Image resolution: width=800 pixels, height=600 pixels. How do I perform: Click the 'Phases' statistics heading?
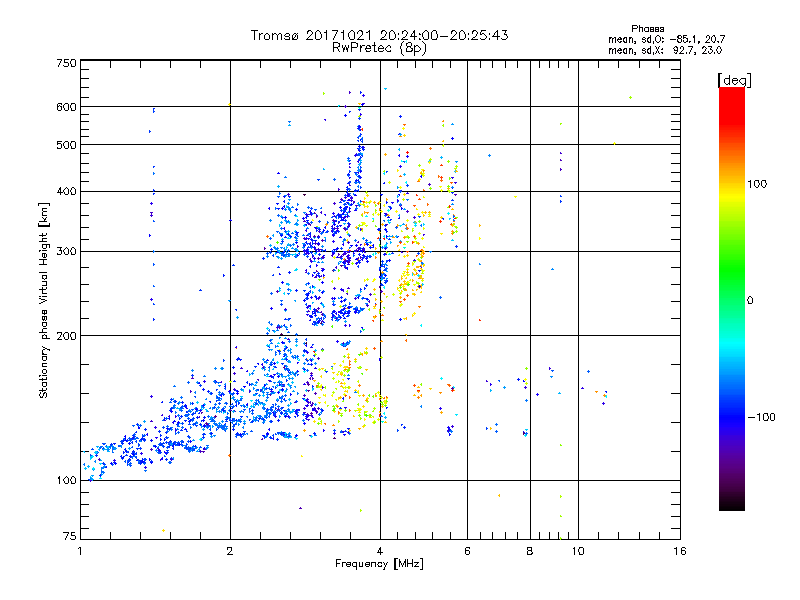[647, 29]
